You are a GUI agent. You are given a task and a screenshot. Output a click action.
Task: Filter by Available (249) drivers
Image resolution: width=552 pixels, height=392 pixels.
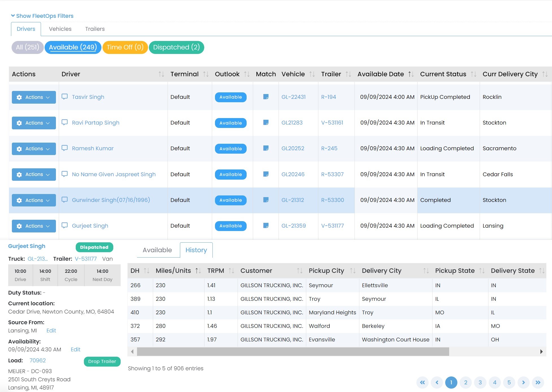click(73, 47)
